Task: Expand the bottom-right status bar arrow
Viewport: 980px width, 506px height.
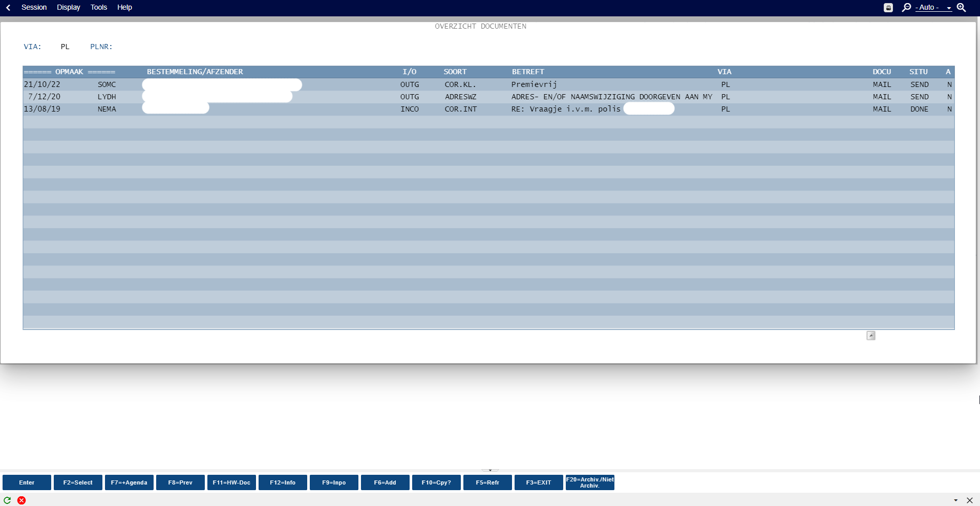Action: [x=955, y=500]
